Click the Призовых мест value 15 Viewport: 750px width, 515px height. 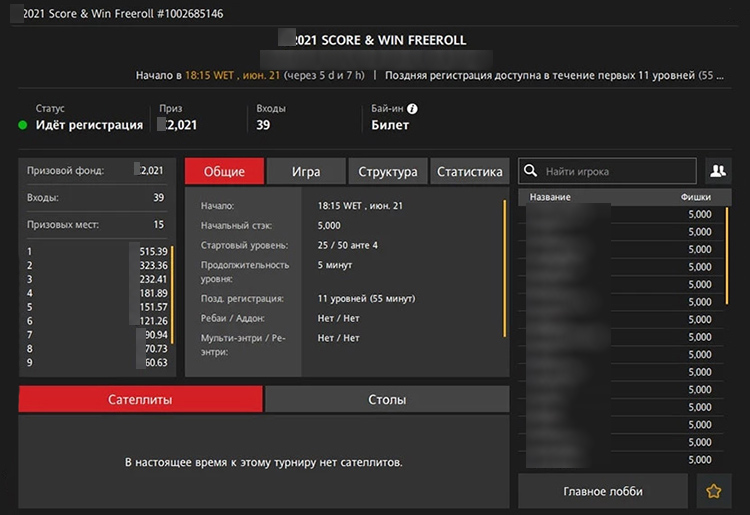(159, 224)
